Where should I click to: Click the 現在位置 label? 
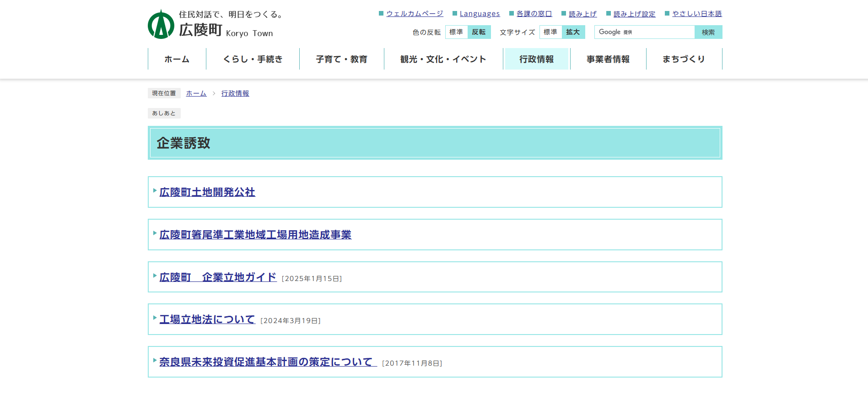point(164,93)
